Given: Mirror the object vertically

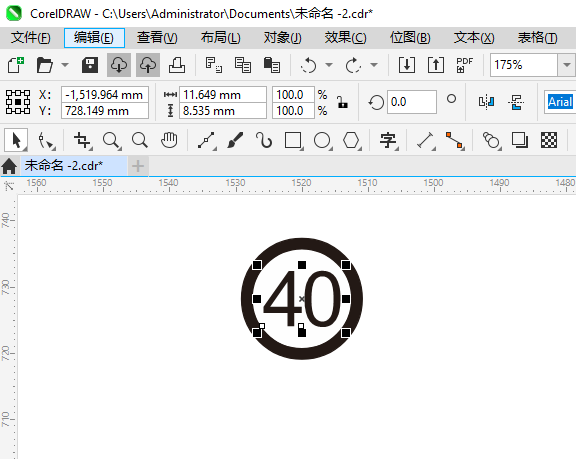Looking at the screenshot, I should click(516, 102).
